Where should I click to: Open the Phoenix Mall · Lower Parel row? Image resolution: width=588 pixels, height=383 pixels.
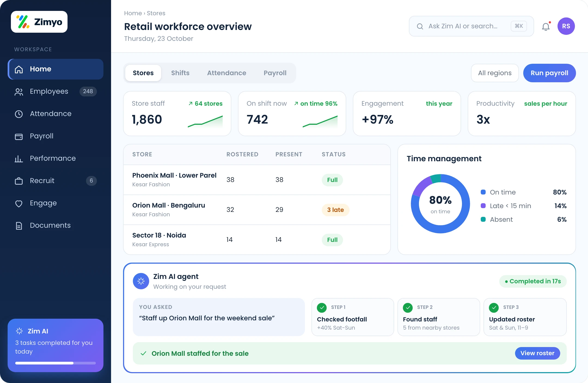[257, 180]
